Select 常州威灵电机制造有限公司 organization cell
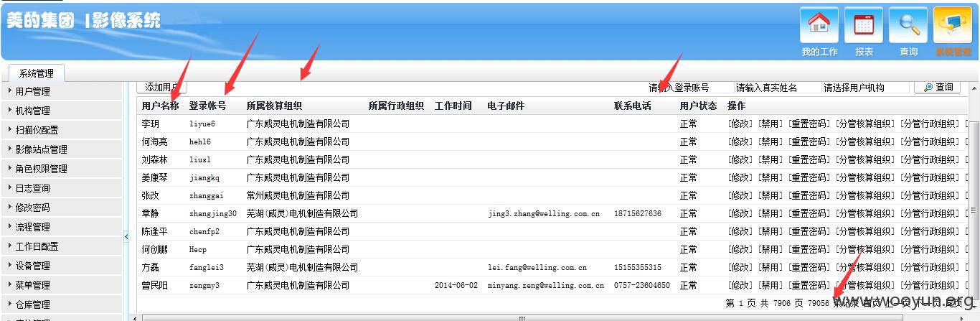Image resolution: width=980 pixels, height=321 pixels. 298,195
